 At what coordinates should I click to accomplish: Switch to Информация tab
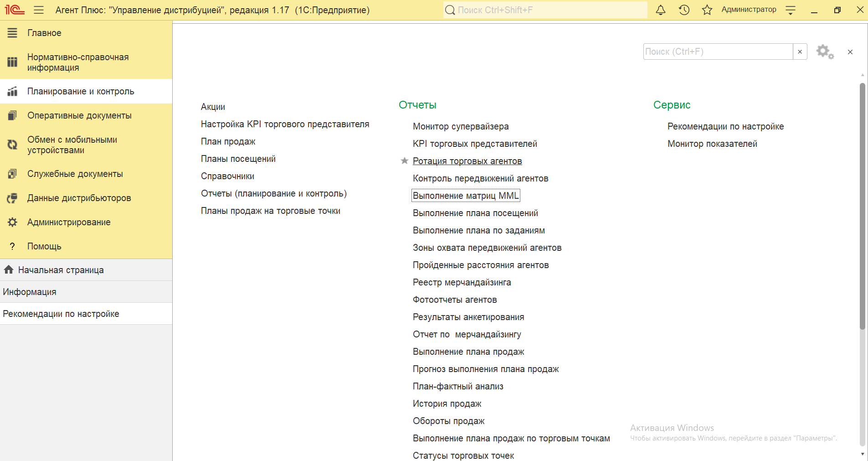click(86, 292)
